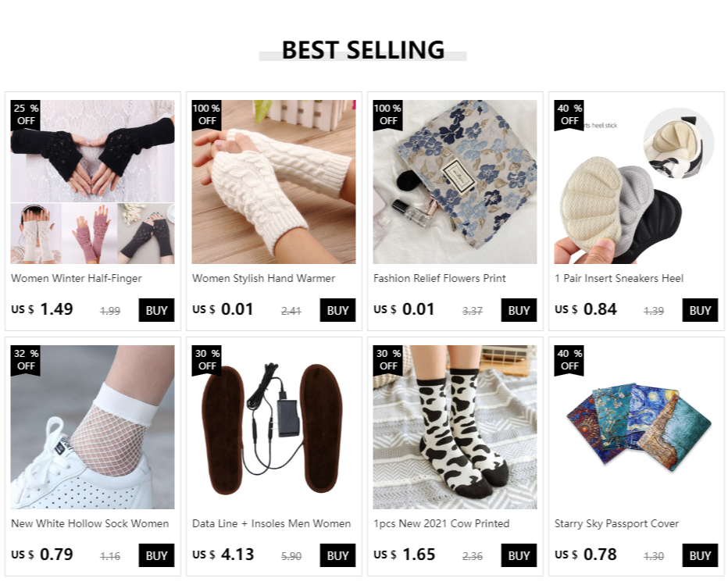This screenshot has height=585, width=728.
Task: Open the heel insert pads product image
Action: (636, 182)
